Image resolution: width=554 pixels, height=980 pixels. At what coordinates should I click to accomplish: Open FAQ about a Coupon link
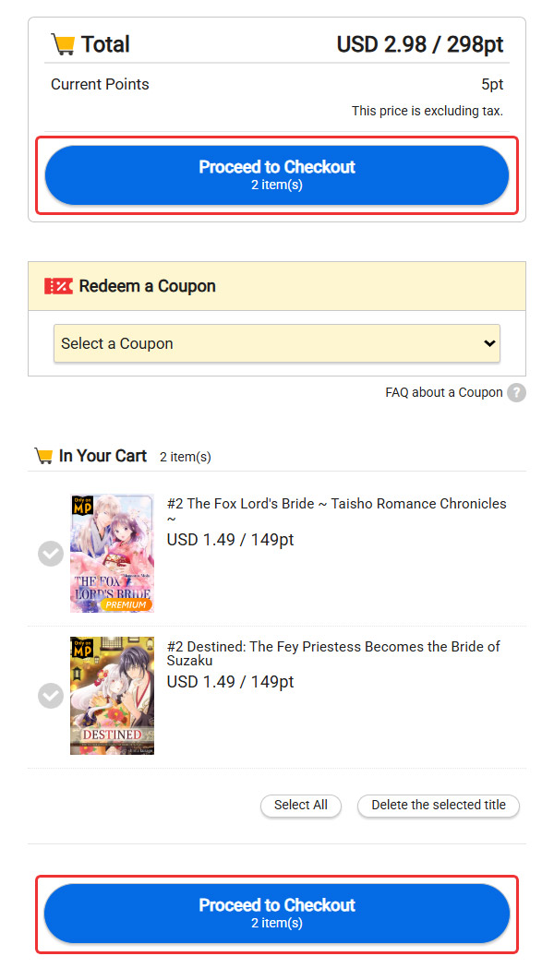coord(444,392)
